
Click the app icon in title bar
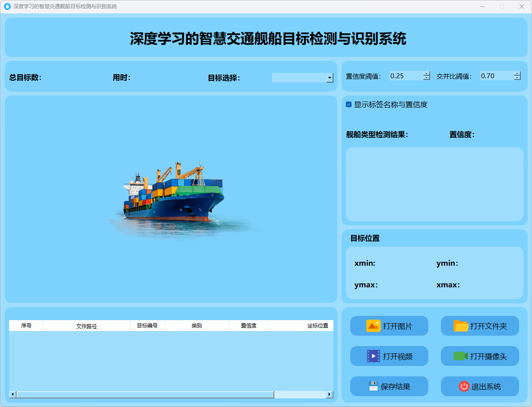pos(7,6)
